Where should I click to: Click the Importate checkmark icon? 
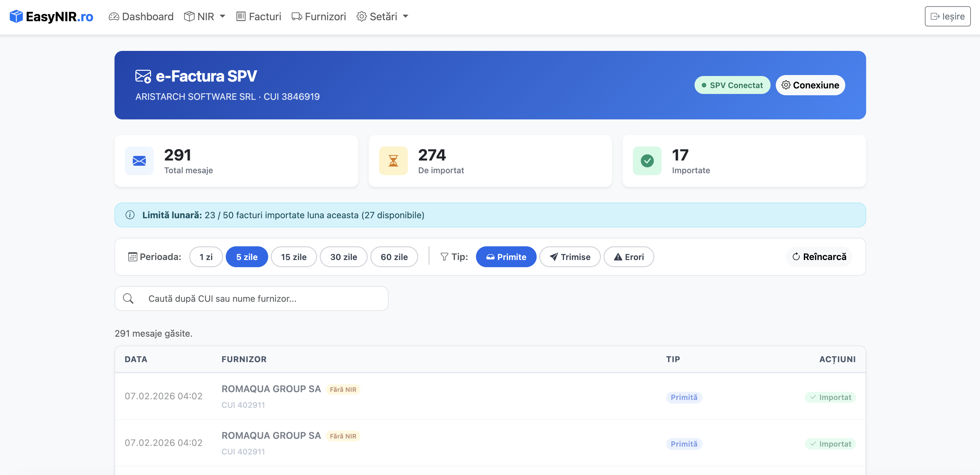647,161
